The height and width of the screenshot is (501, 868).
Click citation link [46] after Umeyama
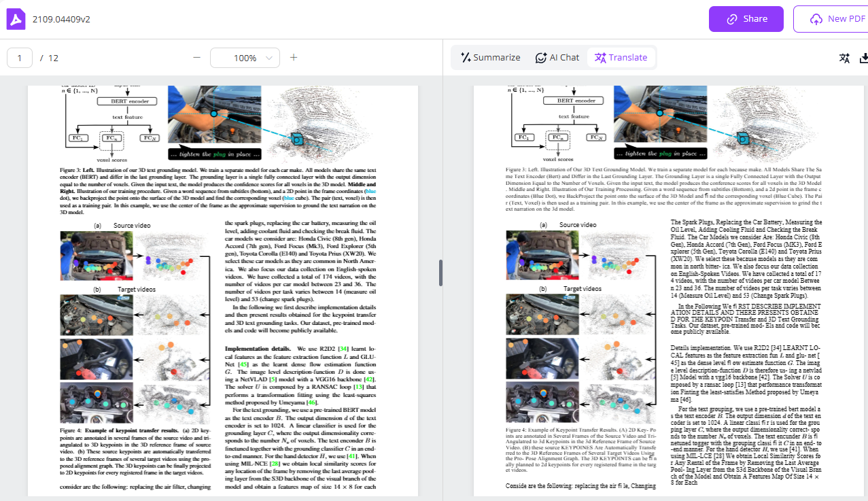coord(311,402)
